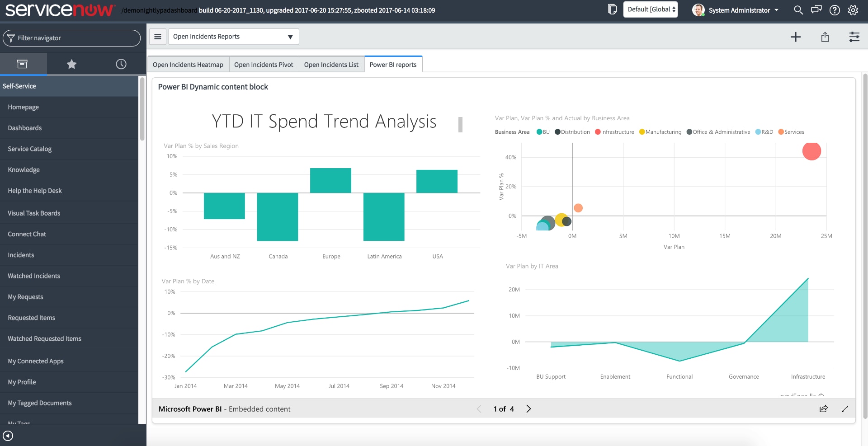Open system settings gear icon
The height and width of the screenshot is (446, 868).
click(x=853, y=10)
